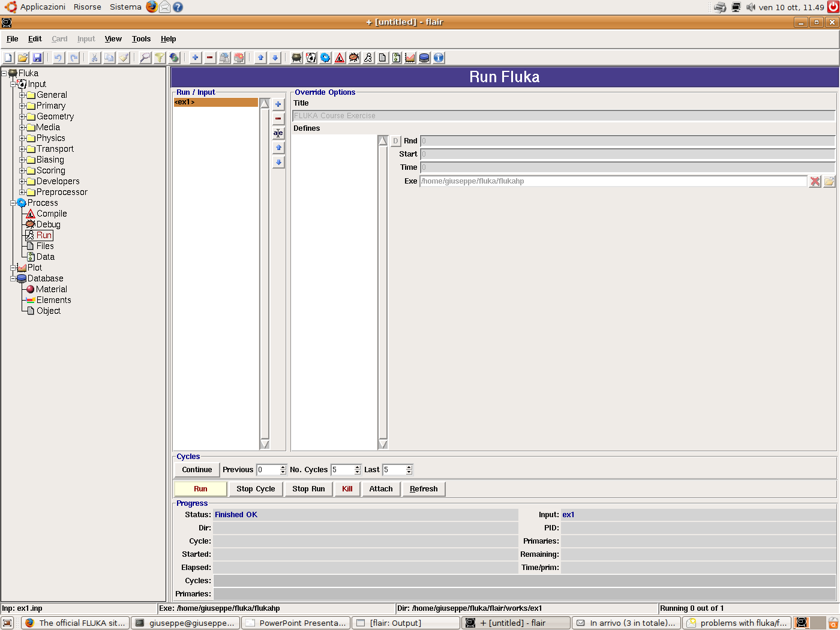Expand the Geometry folder in tree

[x=22, y=116]
